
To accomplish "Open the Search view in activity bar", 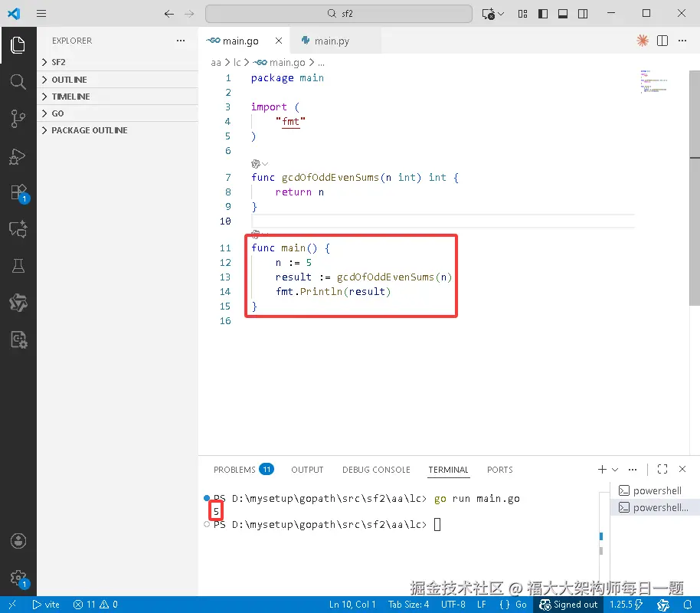I will [18, 82].
